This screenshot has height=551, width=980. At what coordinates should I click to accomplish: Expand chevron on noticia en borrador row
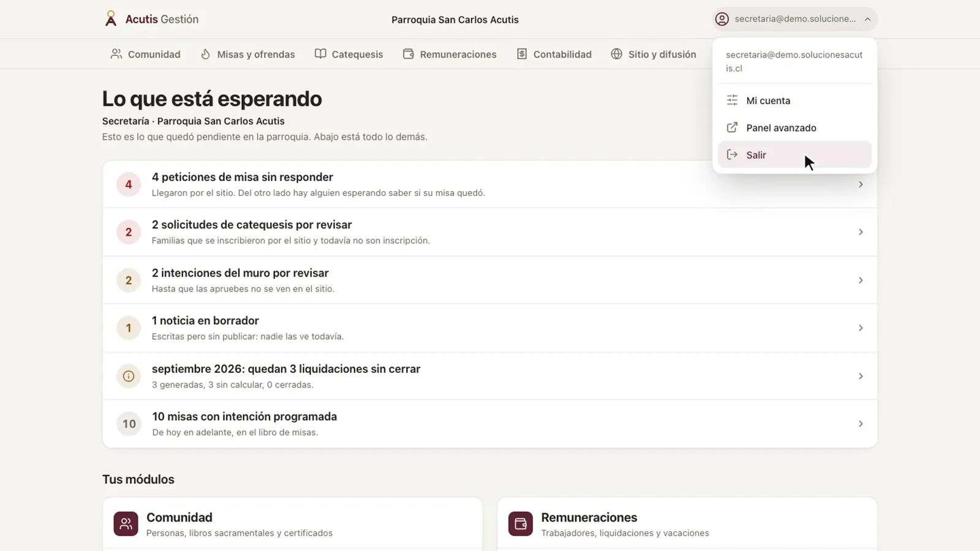pos(861,328)
